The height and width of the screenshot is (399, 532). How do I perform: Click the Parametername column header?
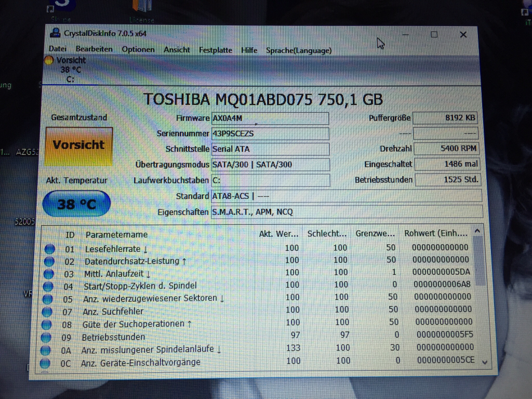click(x=116, y=235)
